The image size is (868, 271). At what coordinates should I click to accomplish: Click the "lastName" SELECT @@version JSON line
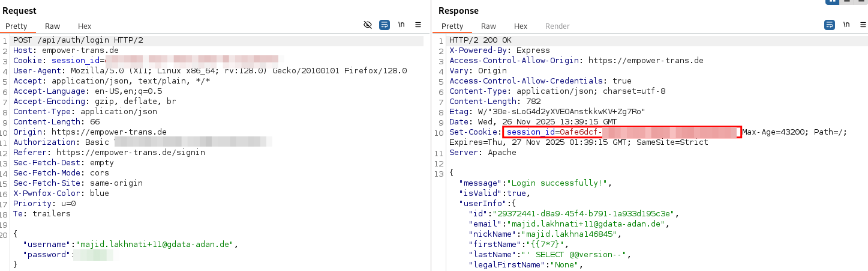coord(550,255)
